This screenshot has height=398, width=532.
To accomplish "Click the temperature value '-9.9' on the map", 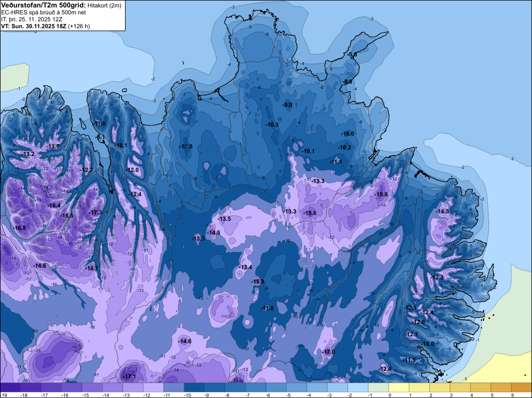I will (287, 105).
